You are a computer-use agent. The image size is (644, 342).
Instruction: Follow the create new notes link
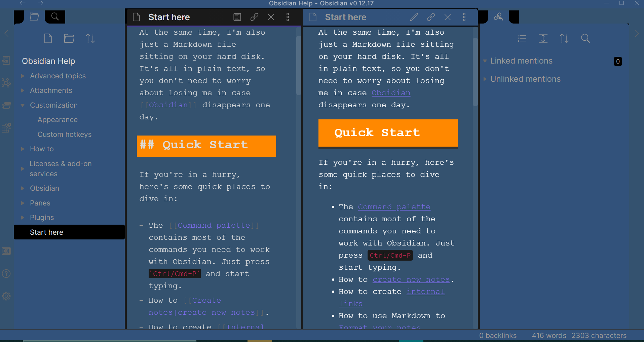pos(411,279)
